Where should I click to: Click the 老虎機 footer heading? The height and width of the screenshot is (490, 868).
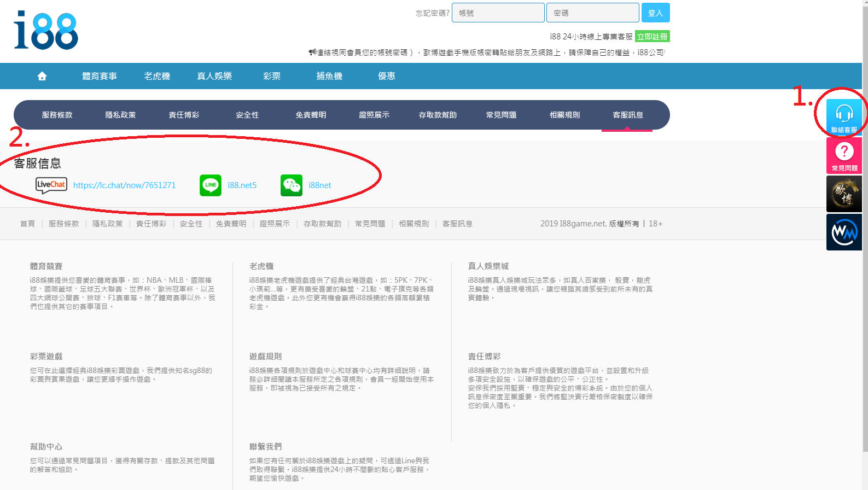tap(261, 266)
